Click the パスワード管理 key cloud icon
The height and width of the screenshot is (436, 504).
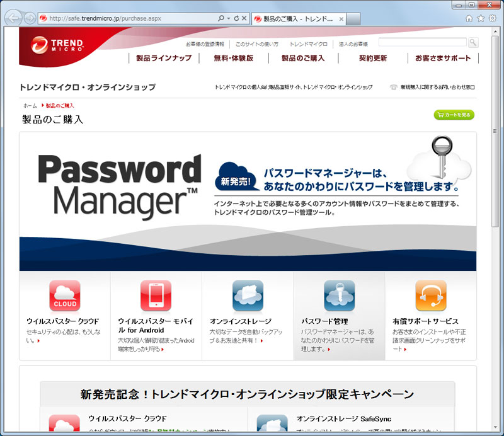(340, 295)
